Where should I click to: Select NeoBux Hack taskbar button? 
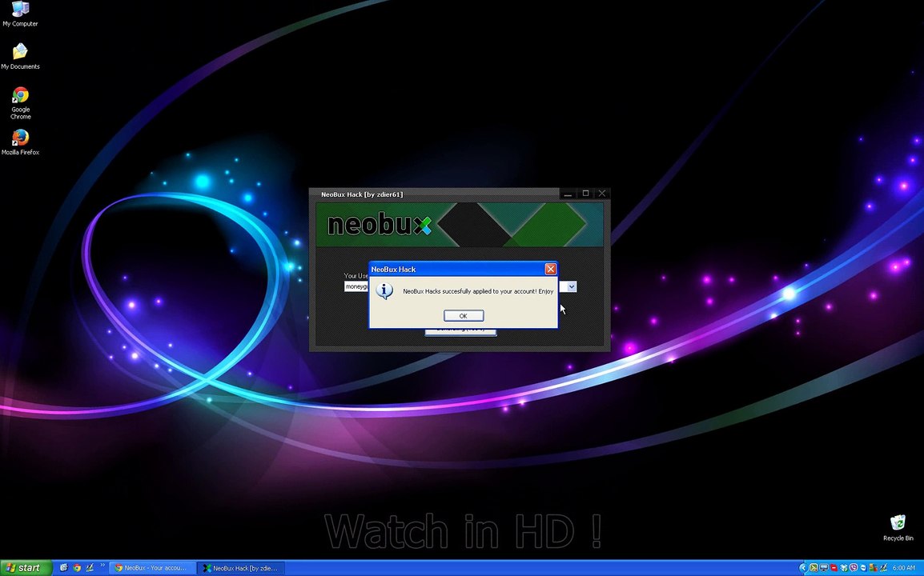[x=240, y=568]
